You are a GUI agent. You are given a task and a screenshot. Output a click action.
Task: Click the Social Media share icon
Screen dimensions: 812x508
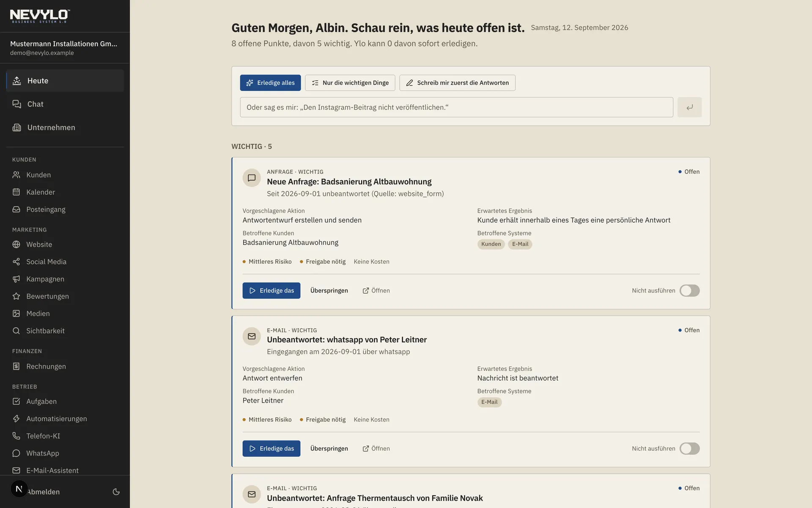coord(16,262)
